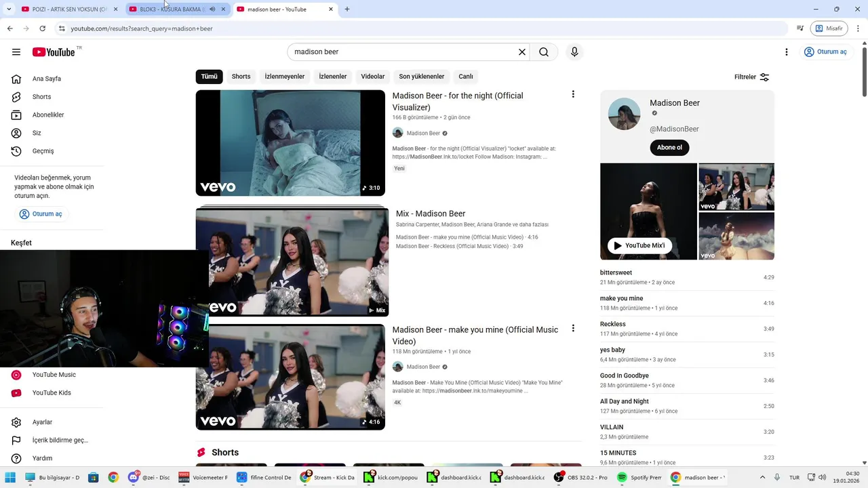
Task: Play 'All Day and Night' from list
Action: 687,406
